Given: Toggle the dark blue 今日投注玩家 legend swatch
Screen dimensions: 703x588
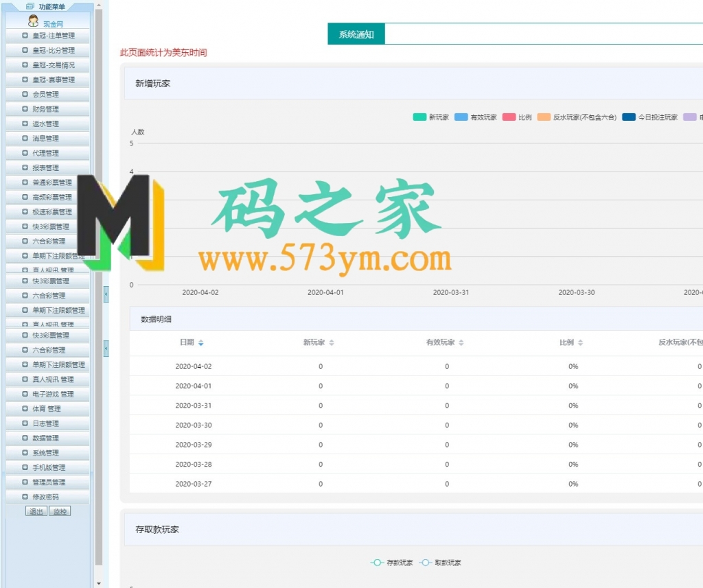Looking at the screenshot, I should (x=629, y=117).
